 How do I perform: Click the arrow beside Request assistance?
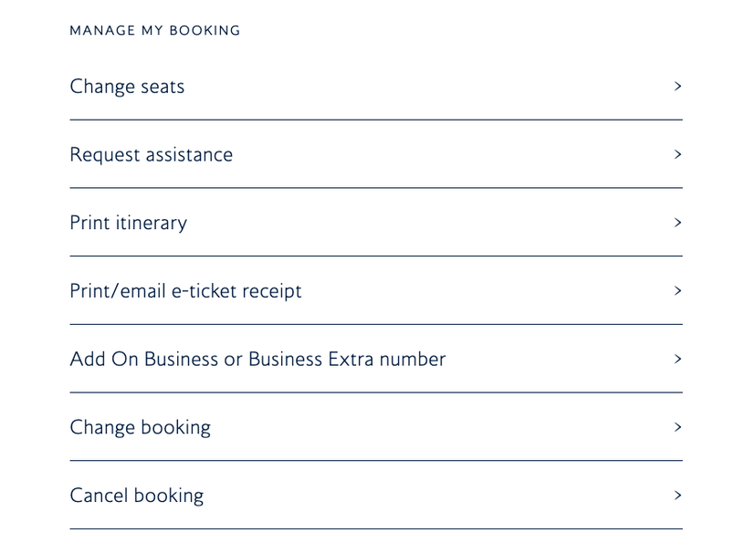click(678, 154)
